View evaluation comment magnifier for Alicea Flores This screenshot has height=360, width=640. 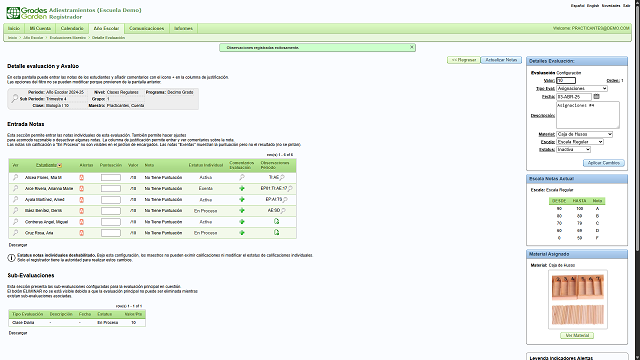click(x=242, y=177)
